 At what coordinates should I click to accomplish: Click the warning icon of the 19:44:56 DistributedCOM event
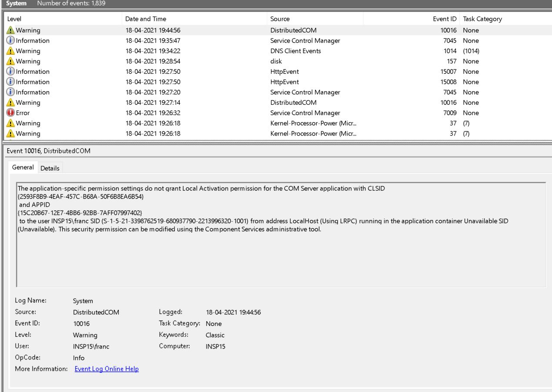point(10,30)
